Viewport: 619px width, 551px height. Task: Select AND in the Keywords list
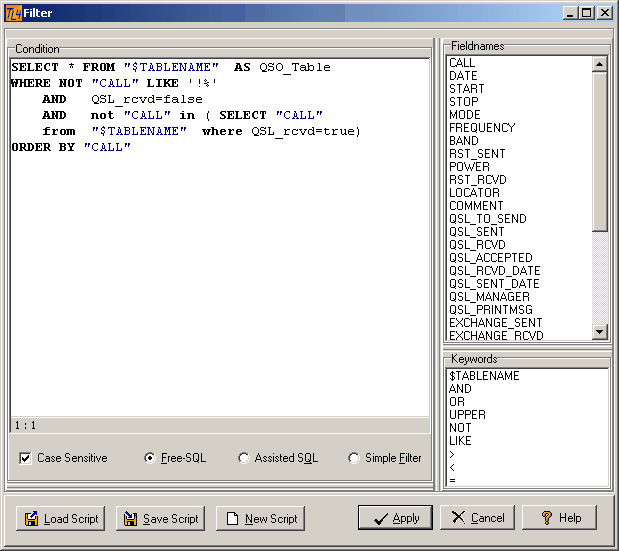point(460,389)
